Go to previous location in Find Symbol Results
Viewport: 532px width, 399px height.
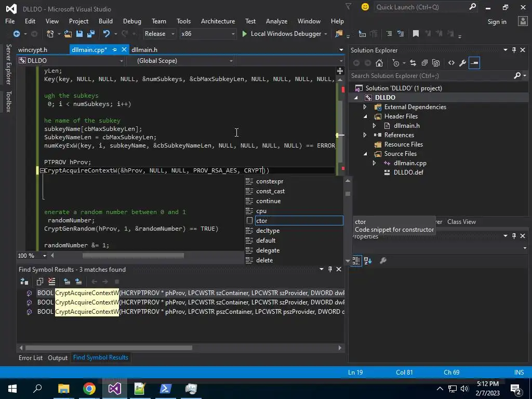tap(67, 282)
